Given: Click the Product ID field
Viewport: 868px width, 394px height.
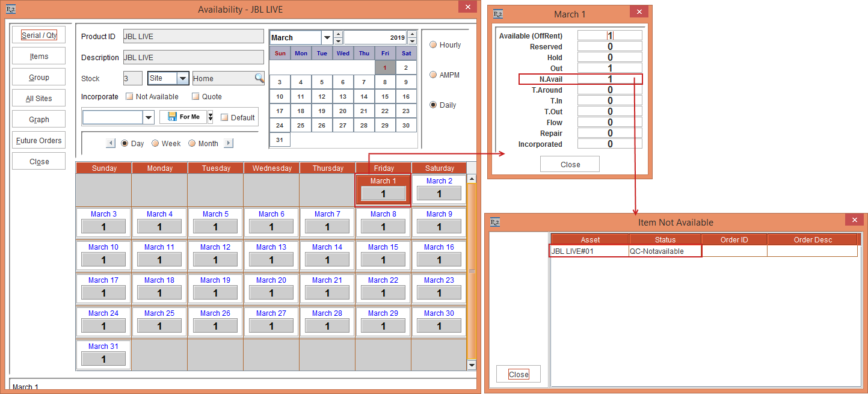Looking at the screenshot, I should (193, 36).
